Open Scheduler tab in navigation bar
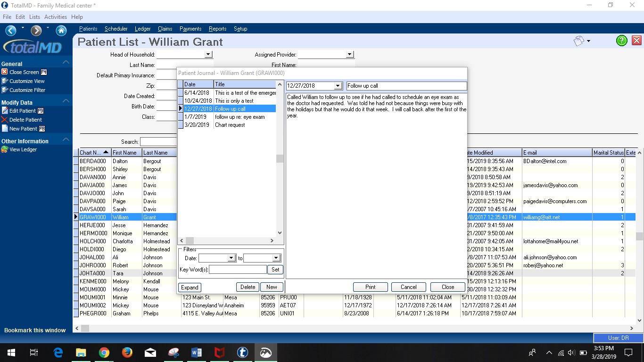The image size is (644, 362). [116, 29]
